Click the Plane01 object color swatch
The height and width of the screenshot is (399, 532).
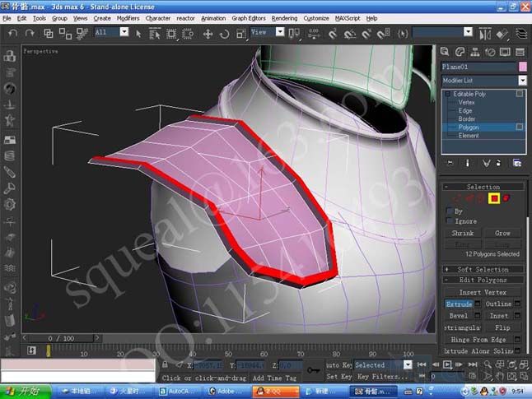point(523,67)
